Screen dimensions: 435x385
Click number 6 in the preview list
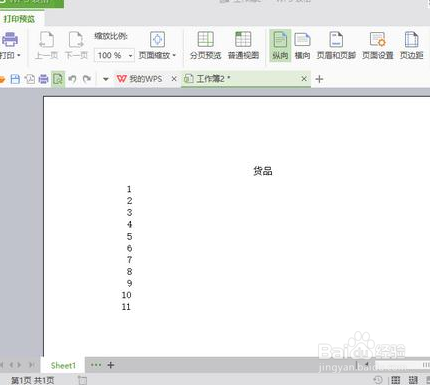(x=129, y=248)
